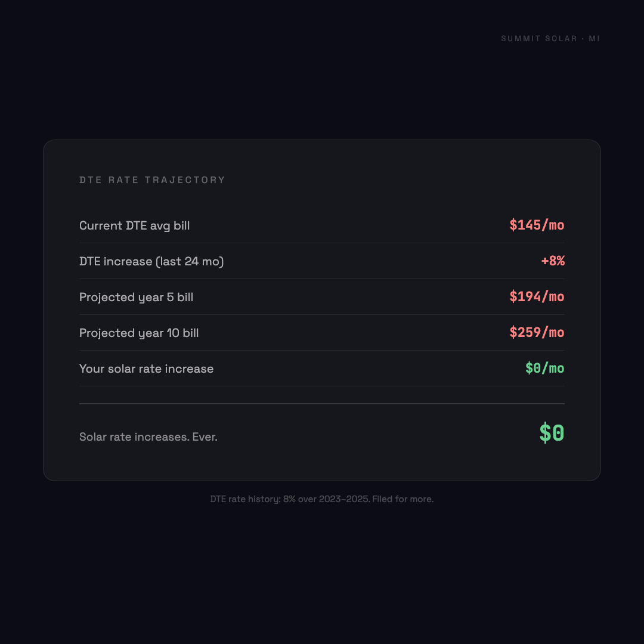
Task: Select the $145/mo bill value
Action: click(x=537, y=225)
